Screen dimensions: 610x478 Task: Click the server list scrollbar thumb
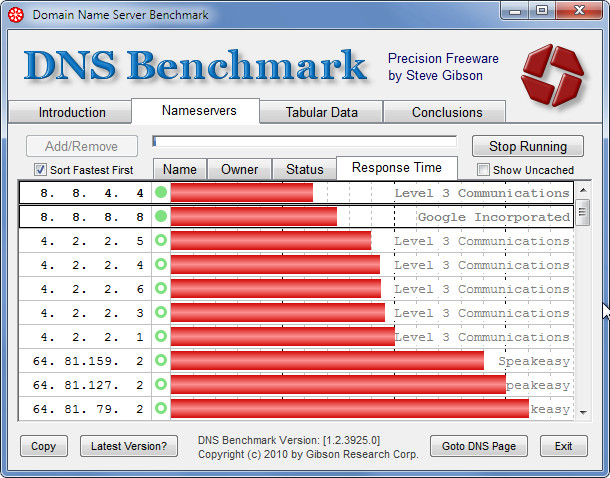[583, 212]
